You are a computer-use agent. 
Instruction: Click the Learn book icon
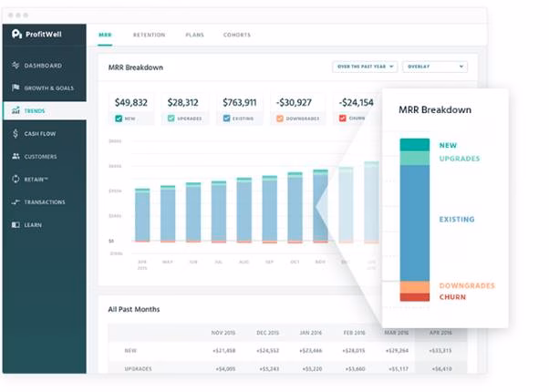(16, 225)
